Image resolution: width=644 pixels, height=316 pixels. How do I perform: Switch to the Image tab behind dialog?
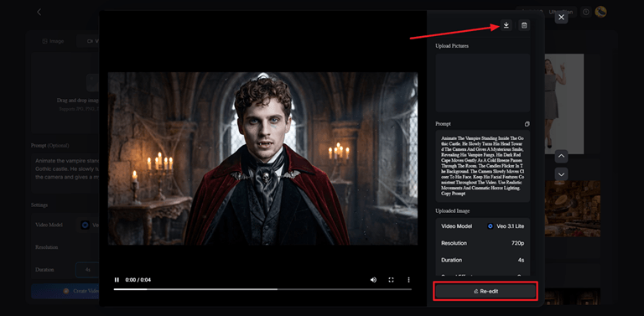(x=54, y=41)
